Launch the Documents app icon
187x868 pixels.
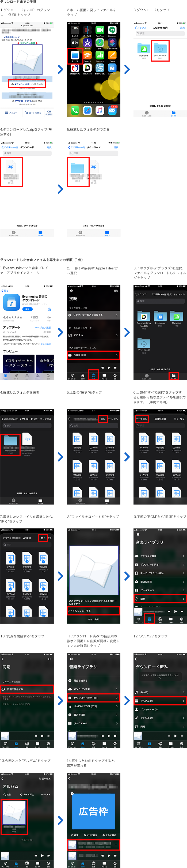point(87,68)
